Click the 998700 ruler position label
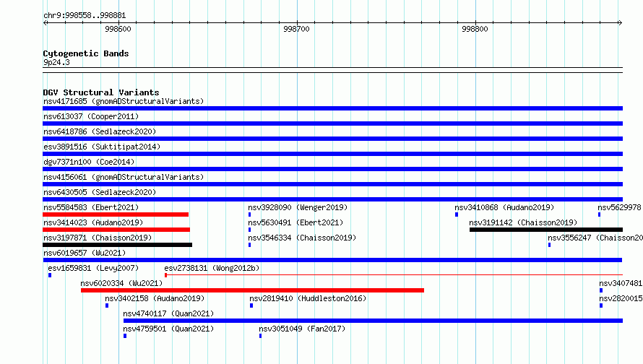This screenshot has width=643, height=364. click(x=296, y=29)
